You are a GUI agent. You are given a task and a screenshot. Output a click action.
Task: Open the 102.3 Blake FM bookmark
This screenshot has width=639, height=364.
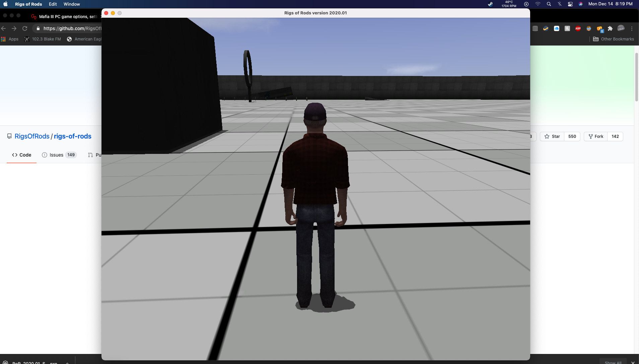[x=43, y=39]
